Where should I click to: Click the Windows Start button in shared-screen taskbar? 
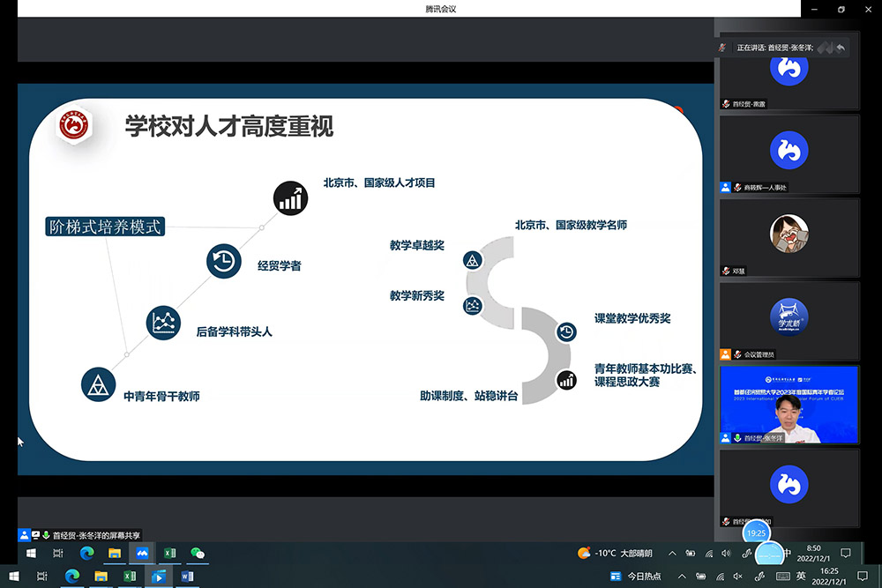[31, 553]
